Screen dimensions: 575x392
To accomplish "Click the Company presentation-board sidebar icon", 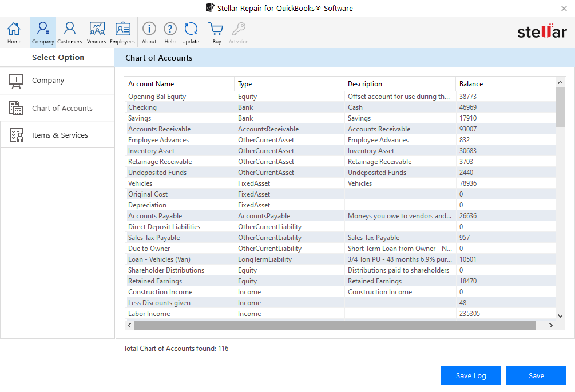I will (16, 81).
